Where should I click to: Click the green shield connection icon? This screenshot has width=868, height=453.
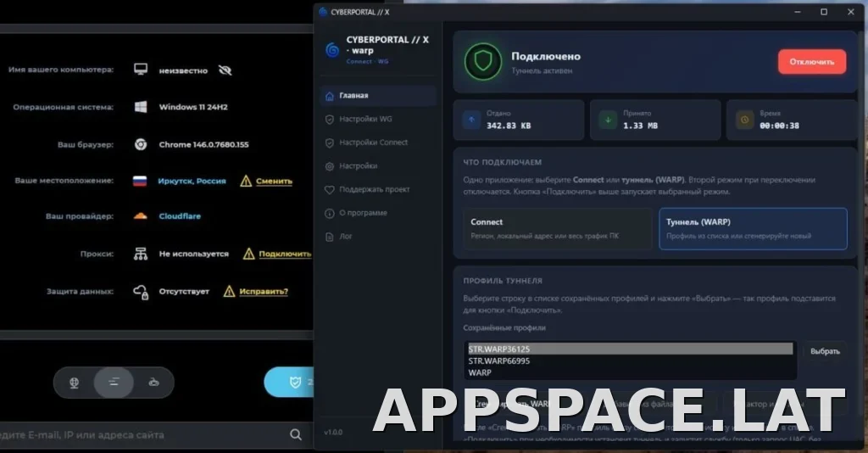(x=482, y=61)
